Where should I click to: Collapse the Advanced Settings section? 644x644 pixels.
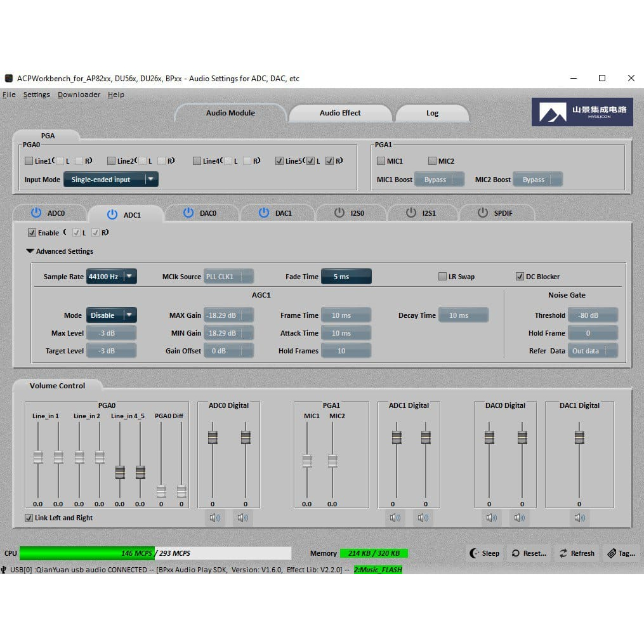tap(30, 251)
